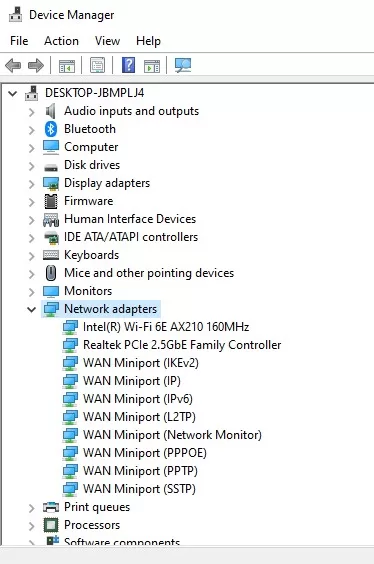Select WAN Miniport (SSTP)
The height and width of the screenshot is (564, 374).
tap(139, 488)
